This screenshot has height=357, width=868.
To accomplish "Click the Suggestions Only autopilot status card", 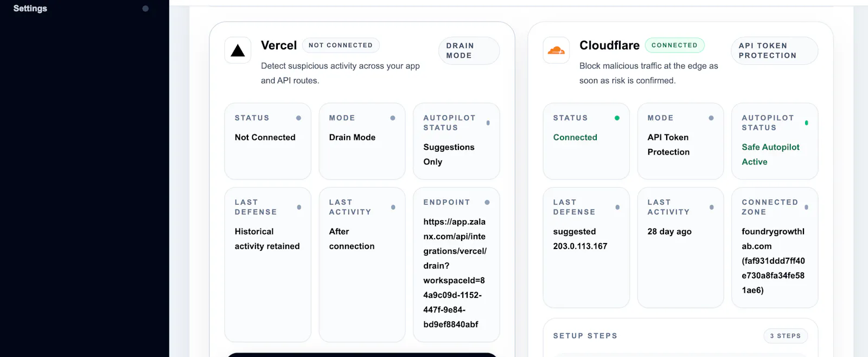I will pyautogui.click(x=456, y=141).
